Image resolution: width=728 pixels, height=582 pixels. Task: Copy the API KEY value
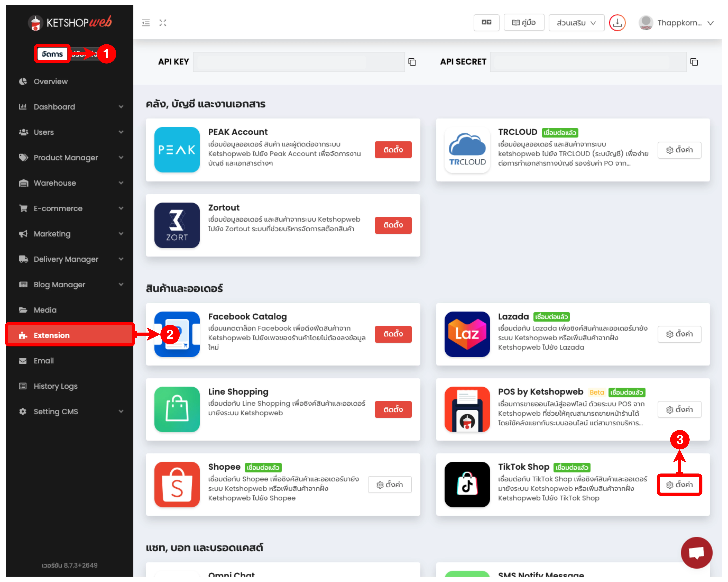(412, 62)
